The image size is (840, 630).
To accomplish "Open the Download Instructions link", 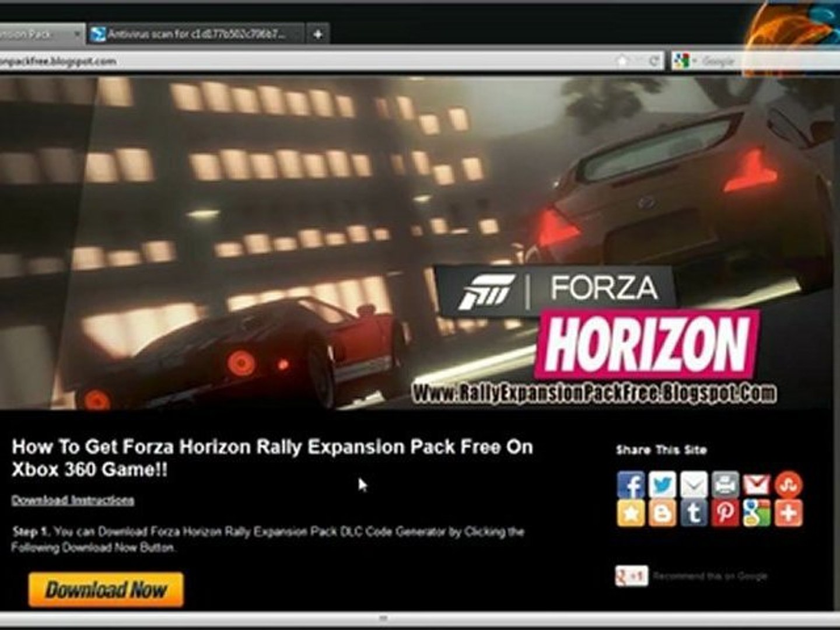I will point(73,501).
